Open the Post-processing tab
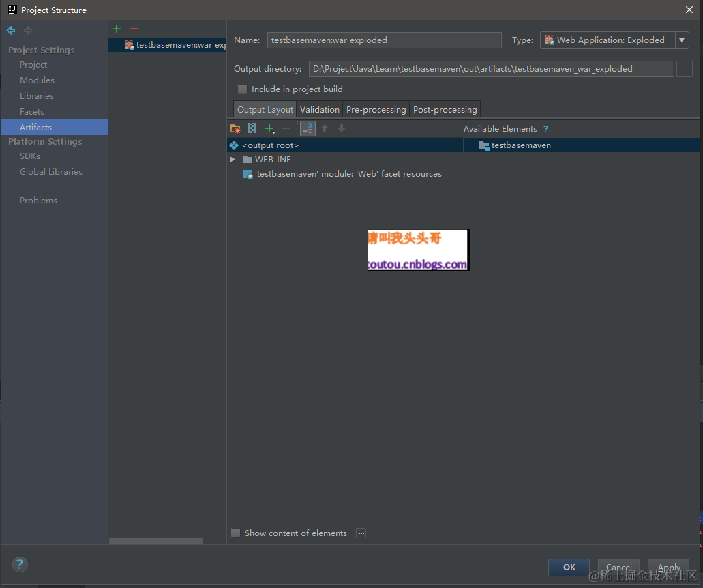Image resolution: width=703 pixels, height=588 pixels. point(445,109)
